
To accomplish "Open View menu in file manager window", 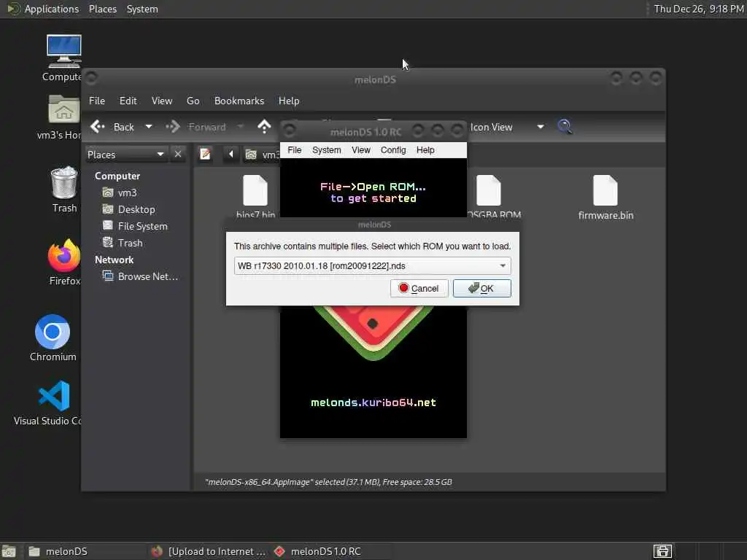I will tap(162, 101).
